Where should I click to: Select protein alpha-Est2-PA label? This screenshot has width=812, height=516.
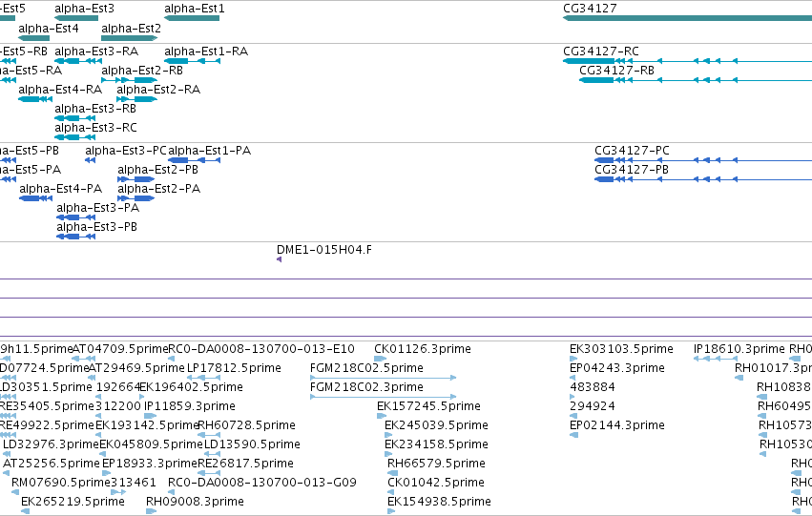pyautogui.click(x=159, y=189)
